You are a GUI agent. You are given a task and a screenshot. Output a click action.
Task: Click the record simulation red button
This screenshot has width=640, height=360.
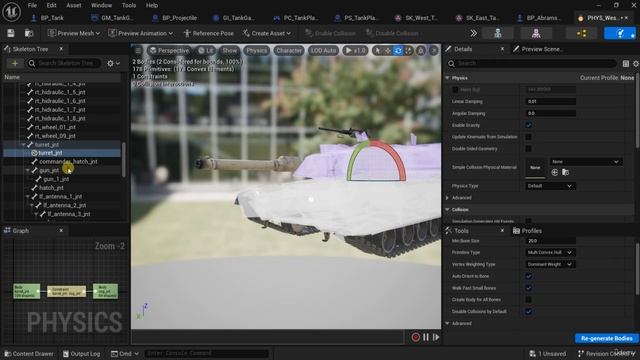(416, 337)
